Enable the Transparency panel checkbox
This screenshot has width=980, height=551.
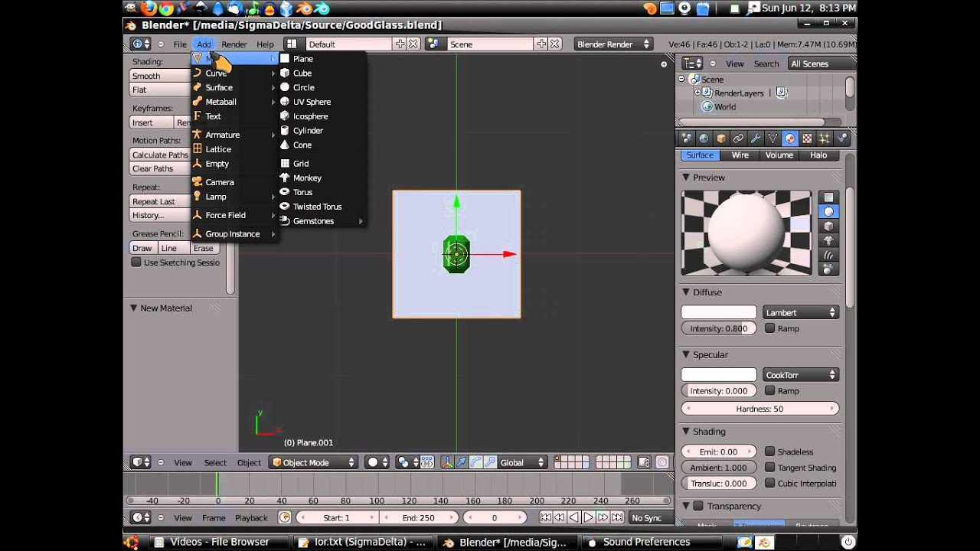tap(698, 506)
